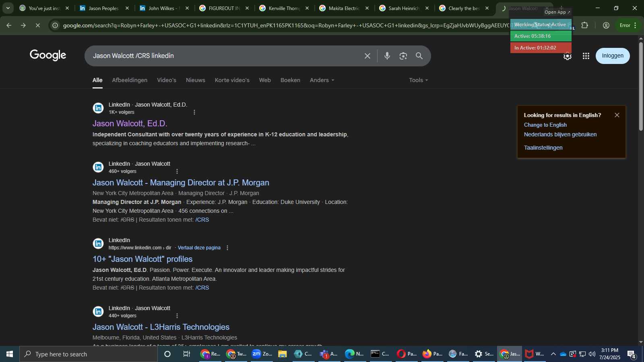Go forward one page in Chrome
644x362 pixels.
pyautogui.click(x=23, y=25)
